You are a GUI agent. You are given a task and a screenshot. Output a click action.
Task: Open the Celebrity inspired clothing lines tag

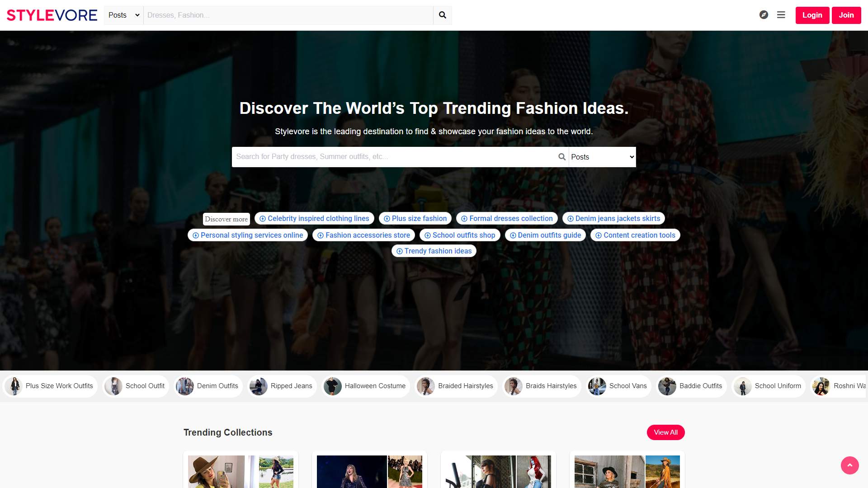coord(314,218)
